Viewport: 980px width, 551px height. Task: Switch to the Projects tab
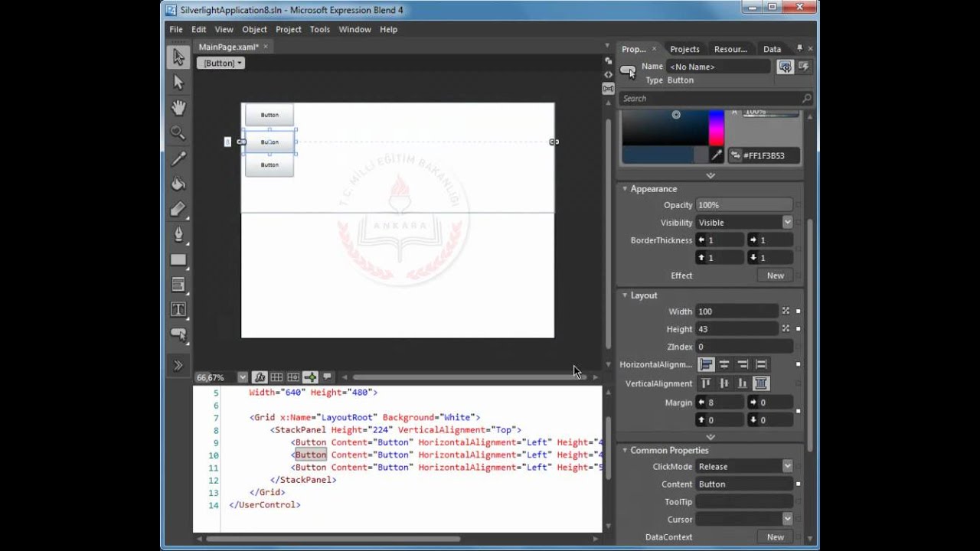[684, 49]
